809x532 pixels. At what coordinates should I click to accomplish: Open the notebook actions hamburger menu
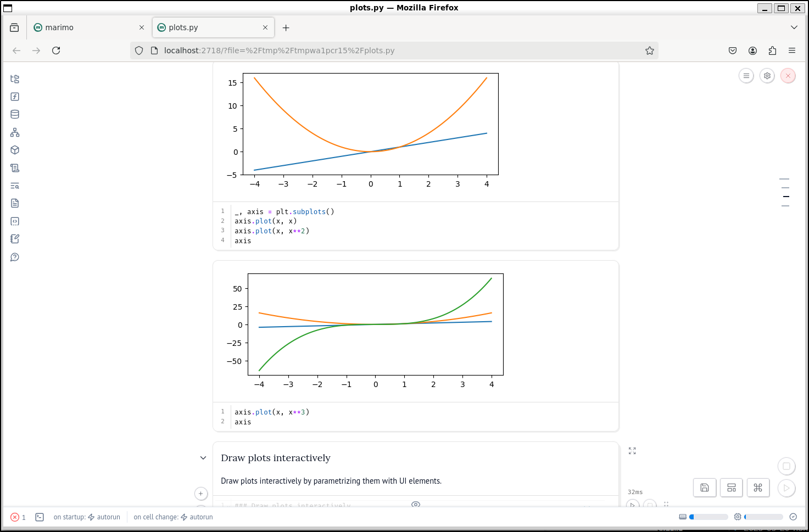click(746, 76)
